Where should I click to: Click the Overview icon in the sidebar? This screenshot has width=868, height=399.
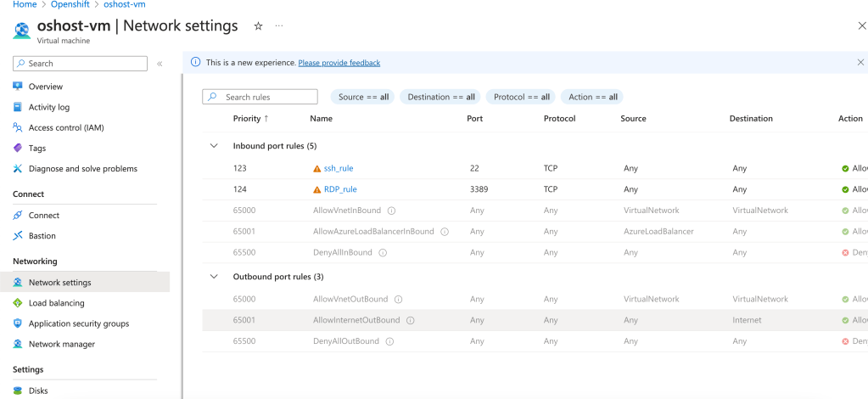pyautogui.click(x=18, y=87)
